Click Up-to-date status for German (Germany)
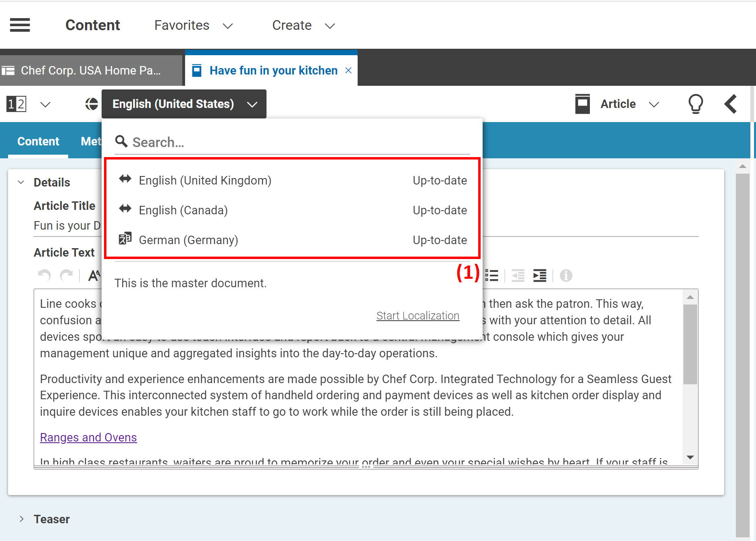 point(440,240)
